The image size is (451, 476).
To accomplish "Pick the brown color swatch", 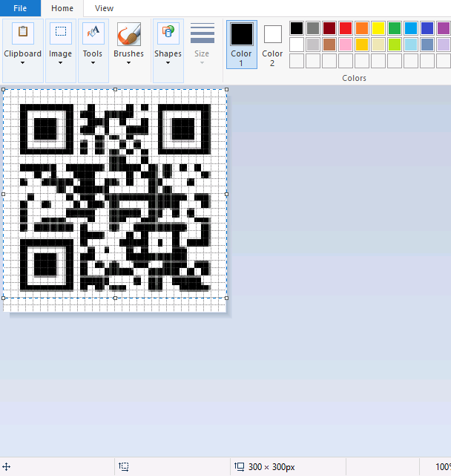I will pyautogui.click(x=329, y=45).
